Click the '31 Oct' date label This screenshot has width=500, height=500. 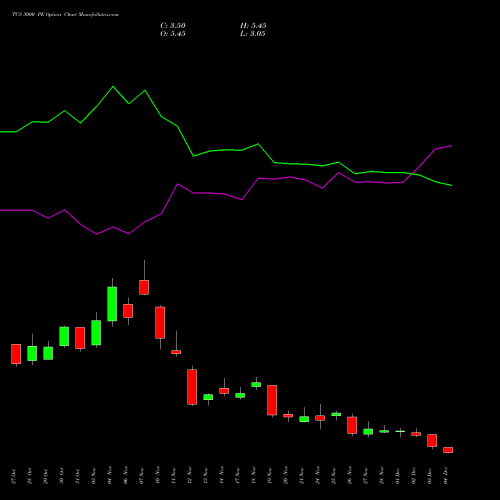pos(78,476)
